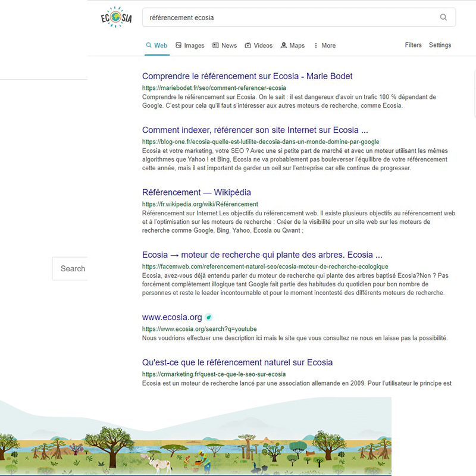Open 'Comprendre le référencement sur Ecosia - Marie Bodet' result
The width and height of the screenshot is (476, 476).
247,76
